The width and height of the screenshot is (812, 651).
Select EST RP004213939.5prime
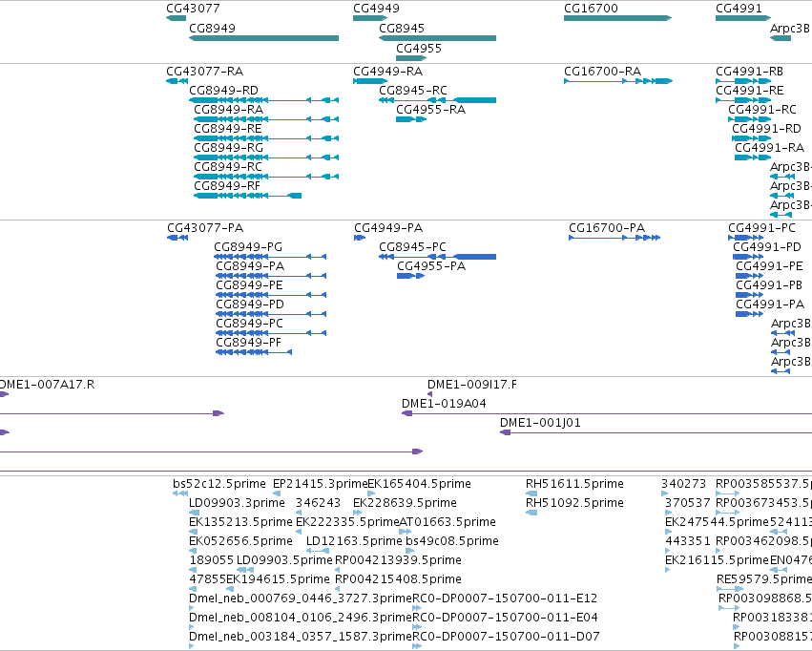coord(338,570)
